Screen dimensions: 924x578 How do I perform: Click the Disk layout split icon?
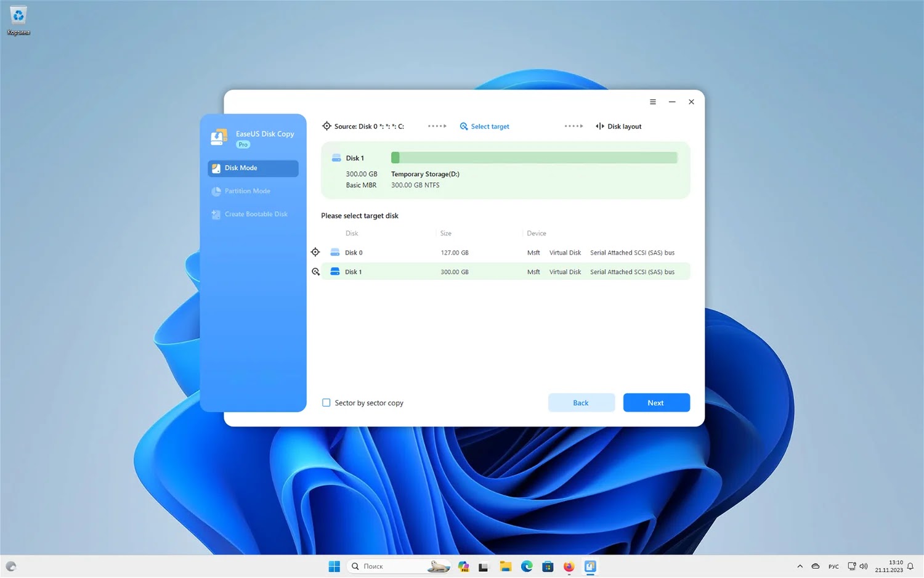599,126
